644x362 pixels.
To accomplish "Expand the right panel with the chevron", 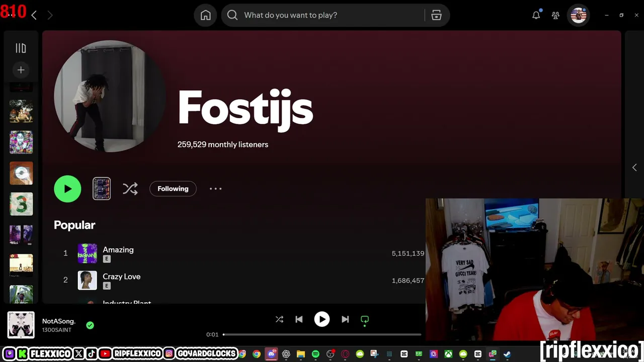I will (x=634, y=167).
